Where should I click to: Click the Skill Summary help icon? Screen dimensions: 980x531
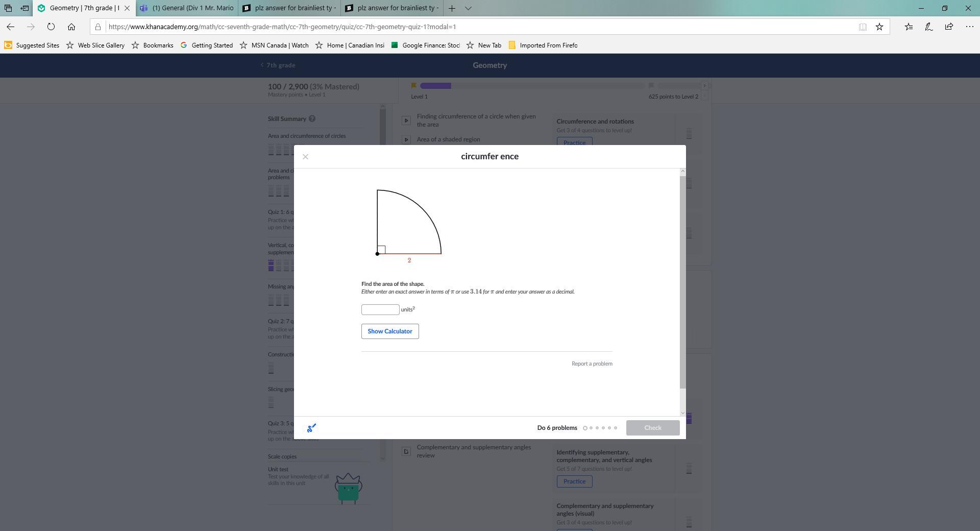click(x=312, y=119)
